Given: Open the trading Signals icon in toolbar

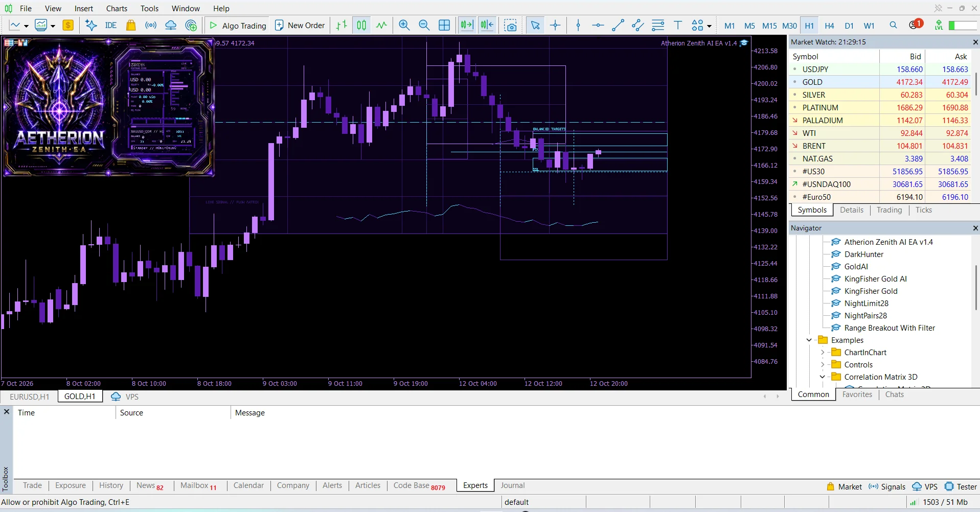Looking at the screenshot, I should [151, 25].
